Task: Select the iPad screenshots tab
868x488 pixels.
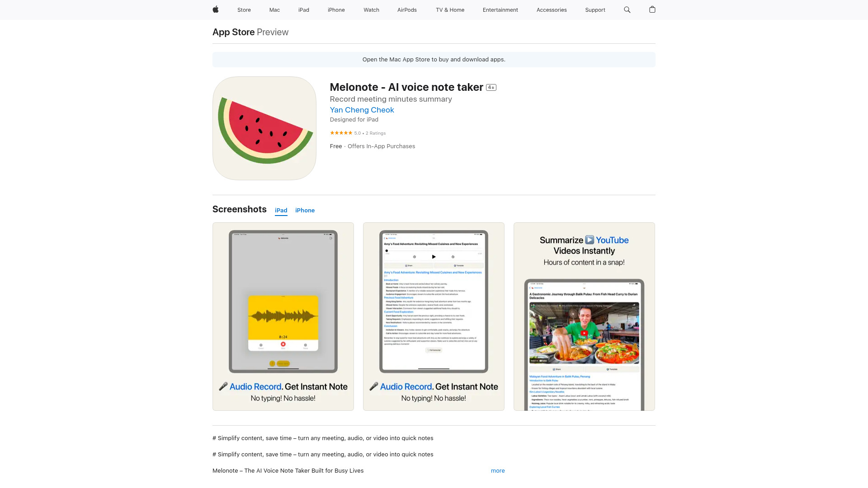Action: coord(281,210)
